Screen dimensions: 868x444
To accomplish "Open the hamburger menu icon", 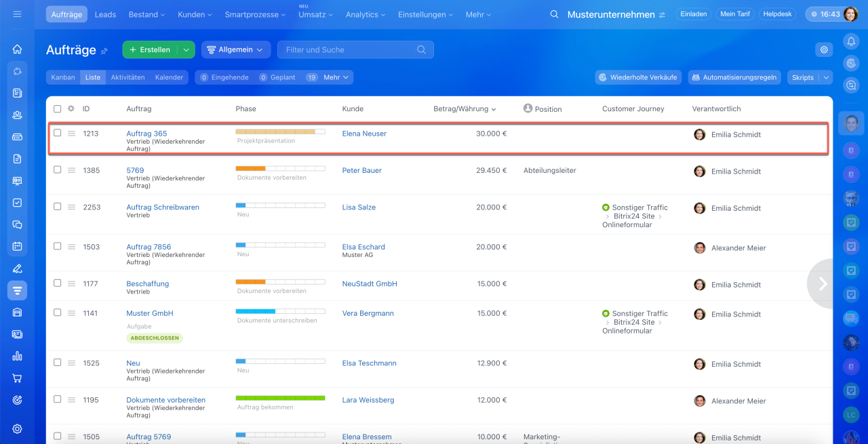I will [x=18, y=14].
